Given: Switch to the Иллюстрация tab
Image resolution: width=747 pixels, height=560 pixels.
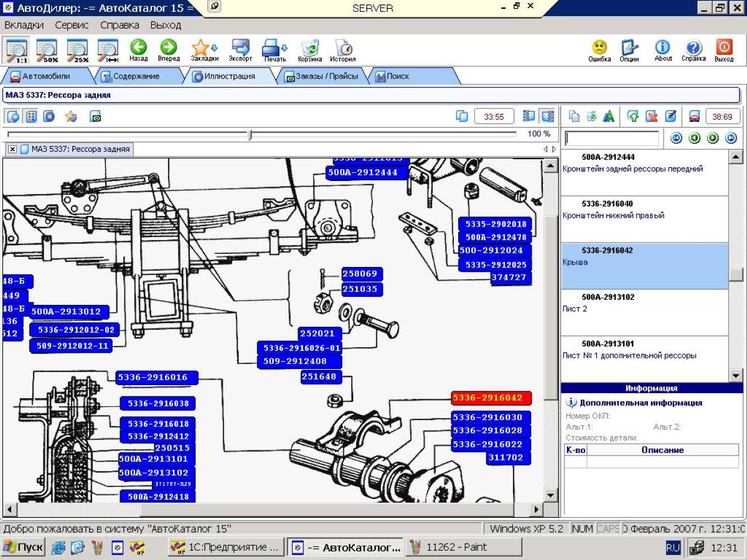Looking at the screenshot, I should 229,77.
